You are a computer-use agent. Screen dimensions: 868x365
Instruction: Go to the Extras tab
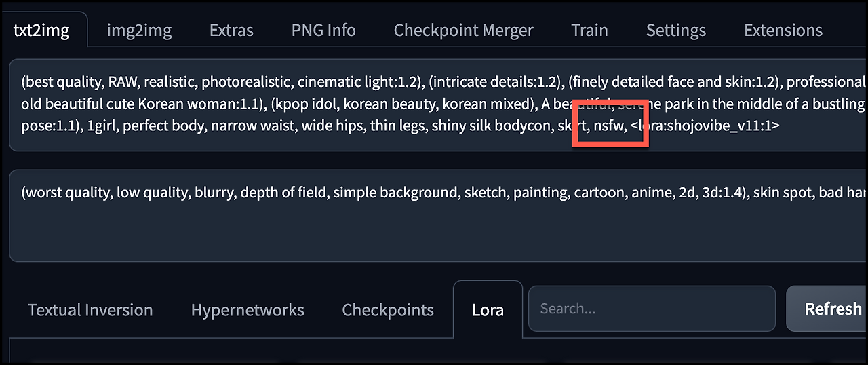(x=231, y=31)
